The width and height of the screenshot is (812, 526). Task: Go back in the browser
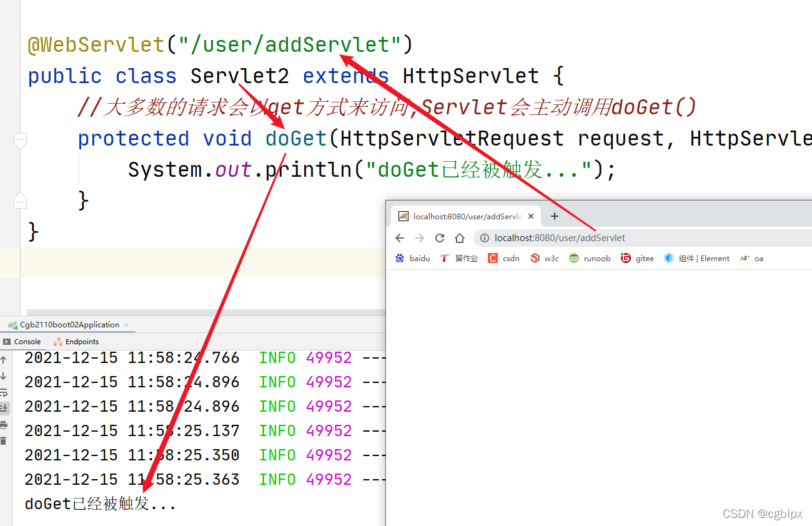pyautogui.click(x=400, y=238)
